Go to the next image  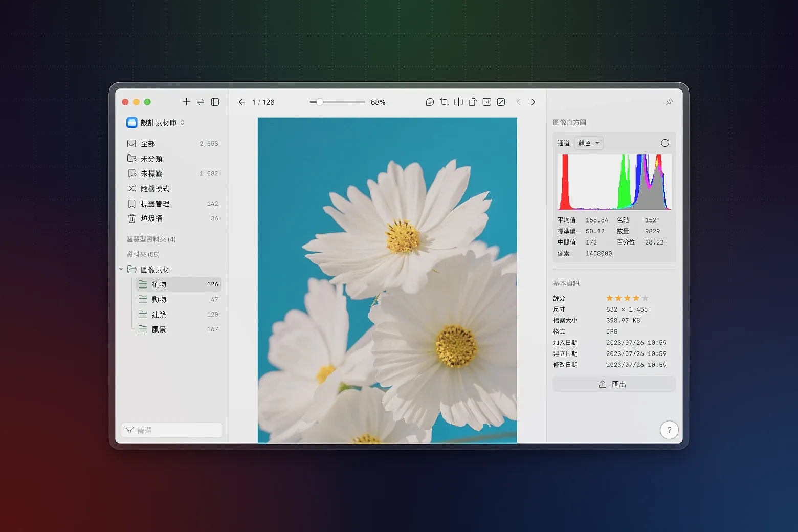[533, 102]
